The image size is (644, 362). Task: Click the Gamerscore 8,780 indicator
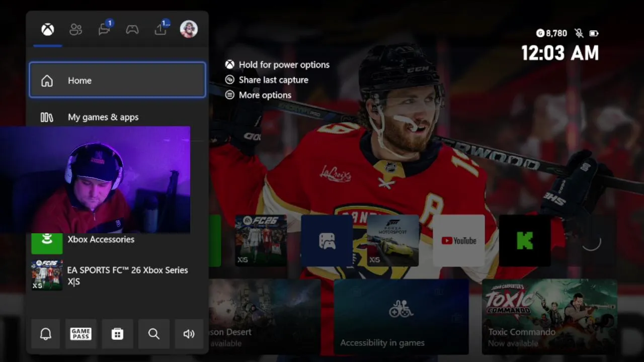pyautogui.click(x=552, y=33)
